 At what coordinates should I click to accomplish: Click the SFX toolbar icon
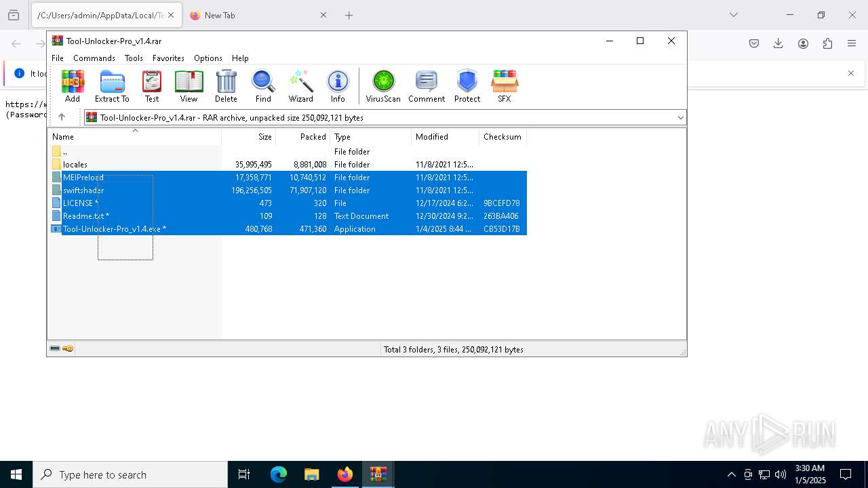coord(505,86)
